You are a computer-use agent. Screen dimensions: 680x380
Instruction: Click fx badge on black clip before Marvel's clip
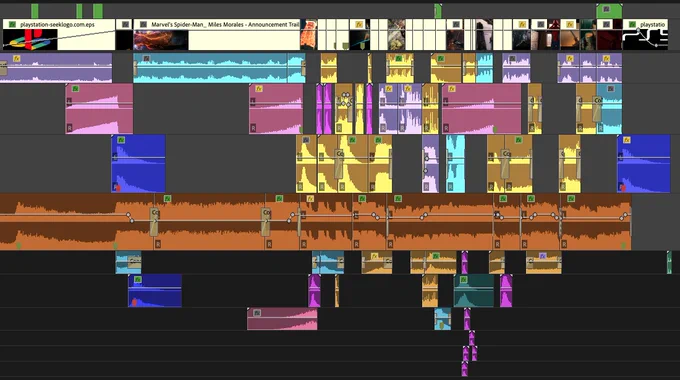tap(125, 25)
